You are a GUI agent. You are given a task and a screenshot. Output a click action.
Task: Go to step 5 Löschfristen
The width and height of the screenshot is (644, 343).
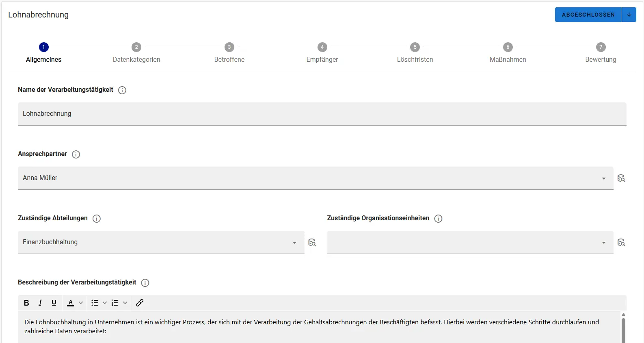(x=415, y=53)
